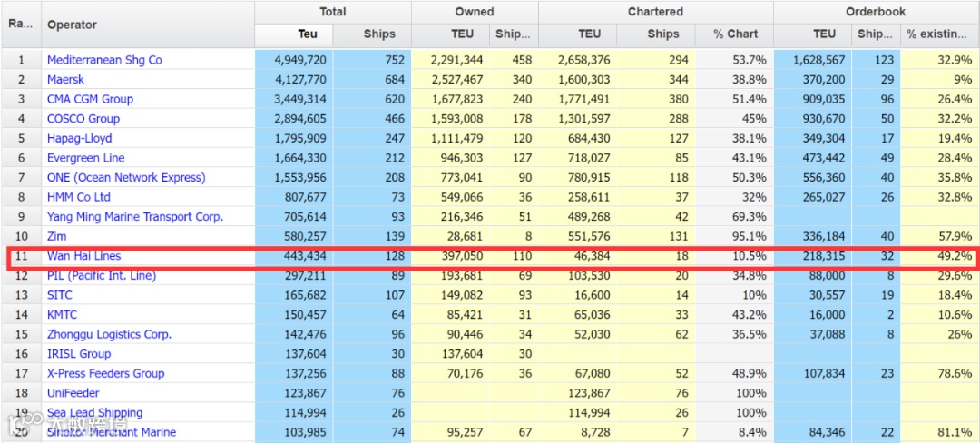Screen dimensions: 980x443
Task: Open the Maersk operator link
Action: coord(65,79)
